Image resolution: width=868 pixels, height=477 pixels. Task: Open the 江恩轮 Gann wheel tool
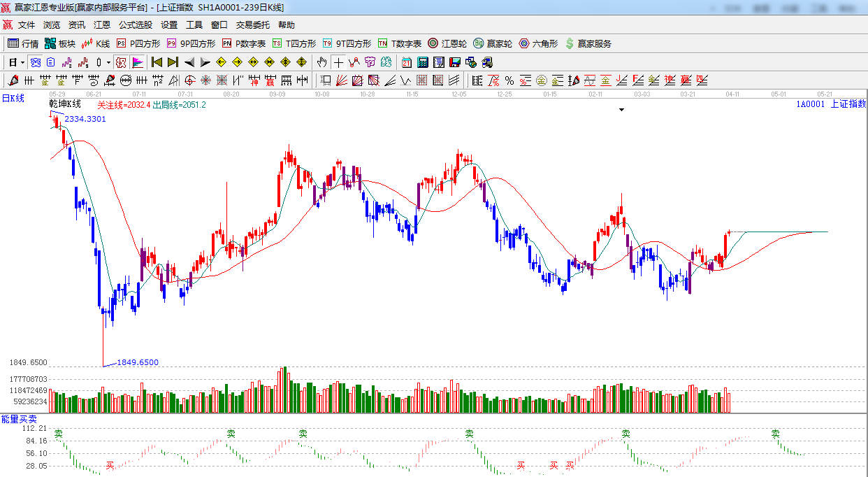447,43
